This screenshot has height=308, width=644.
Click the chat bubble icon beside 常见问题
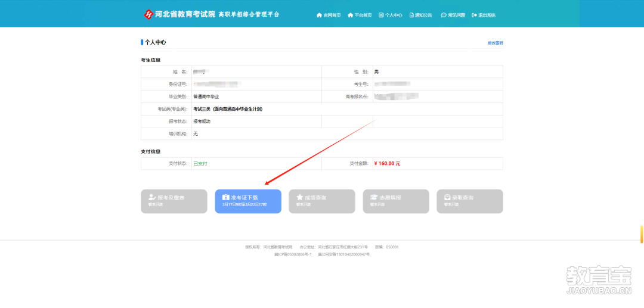(444, 15)
